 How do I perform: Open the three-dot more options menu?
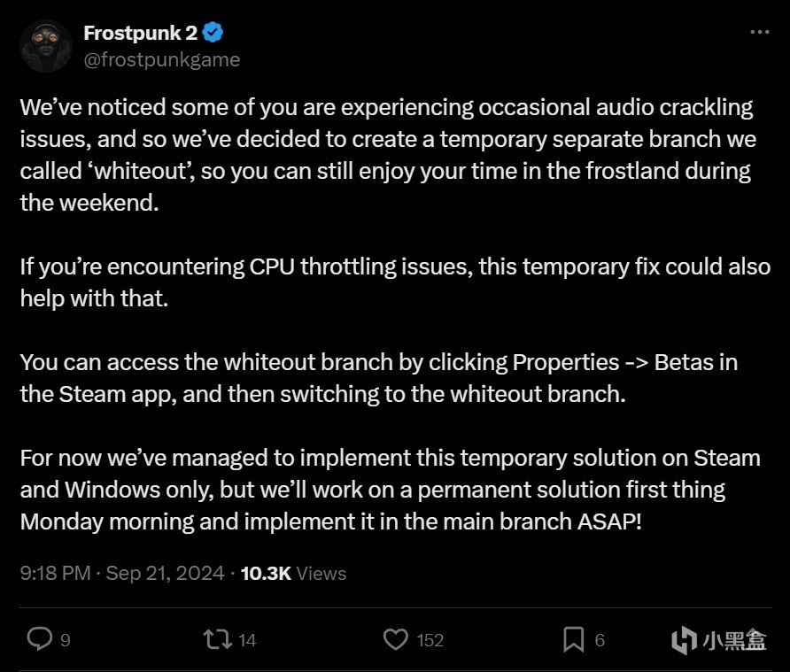pyautogui.click(x=760, y=32)
